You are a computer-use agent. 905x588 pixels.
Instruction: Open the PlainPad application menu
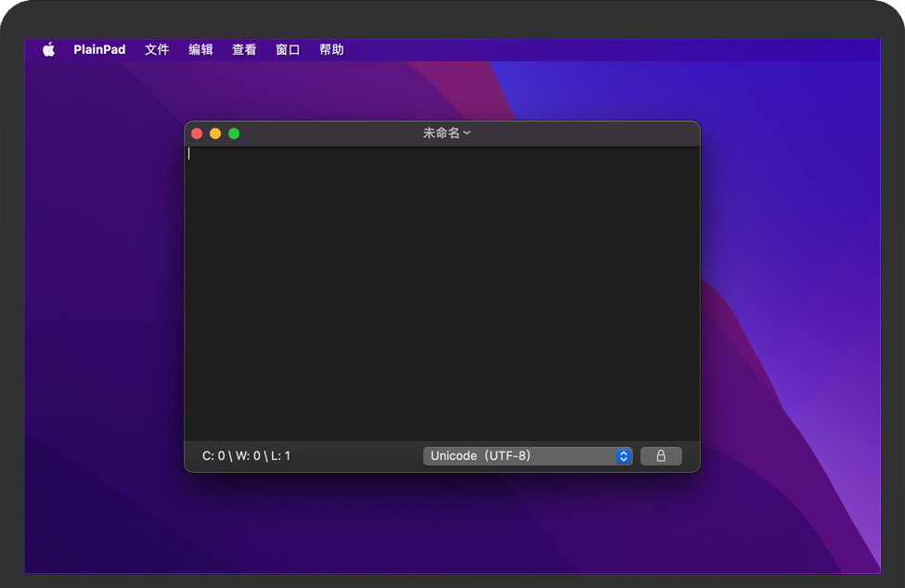(99, 50)
